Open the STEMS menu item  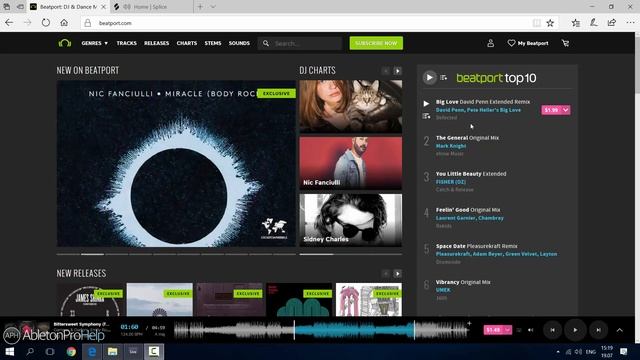coord(213,43)
